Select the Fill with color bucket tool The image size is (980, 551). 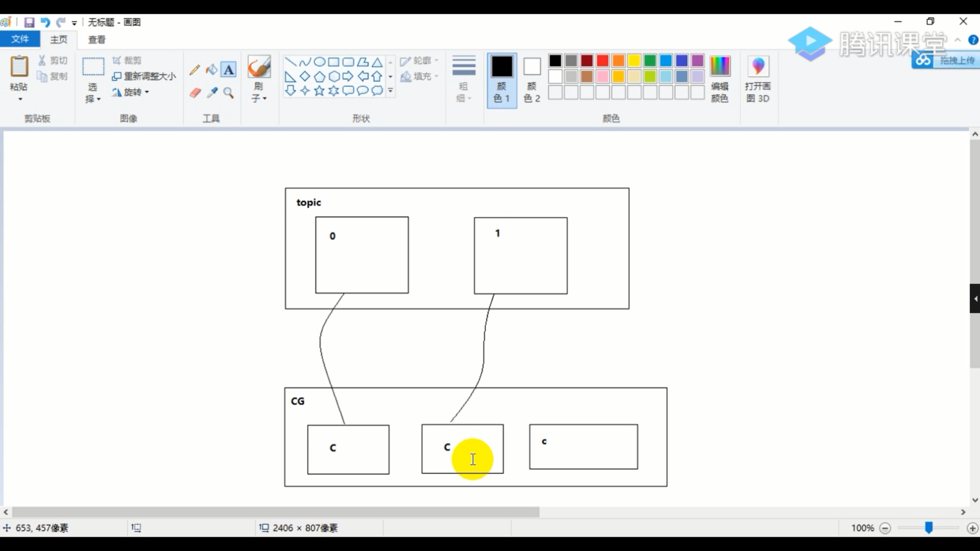point(211,70)
